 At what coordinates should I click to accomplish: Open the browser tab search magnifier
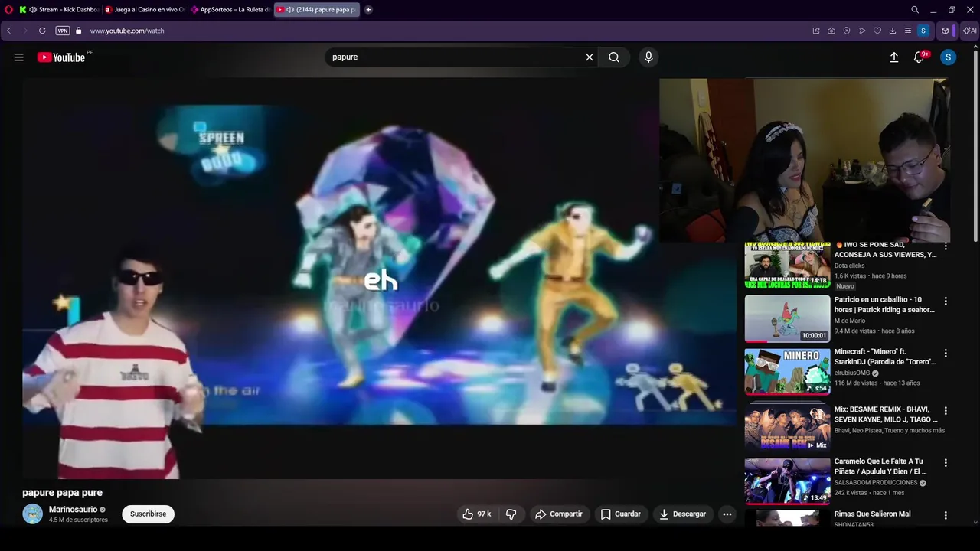tap(915, 10)
